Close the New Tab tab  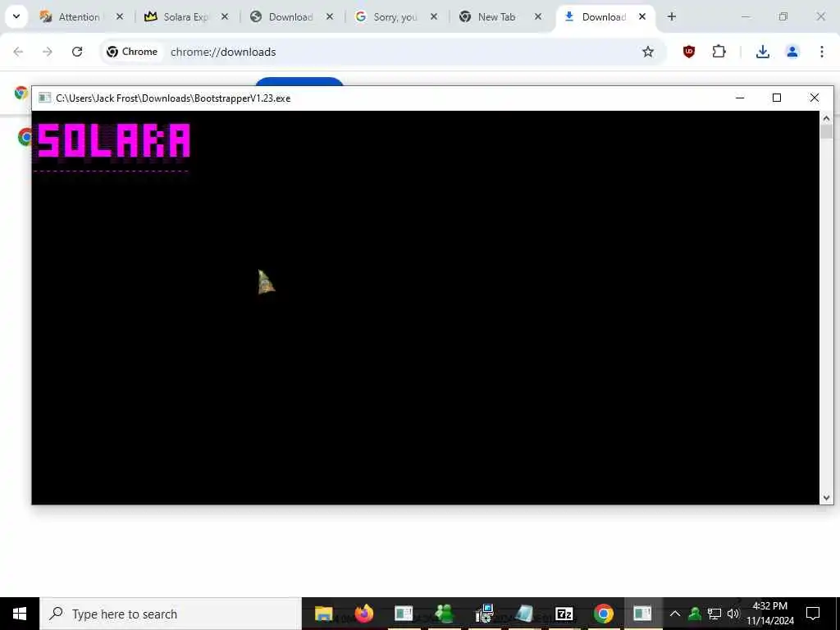click(538, 16)
